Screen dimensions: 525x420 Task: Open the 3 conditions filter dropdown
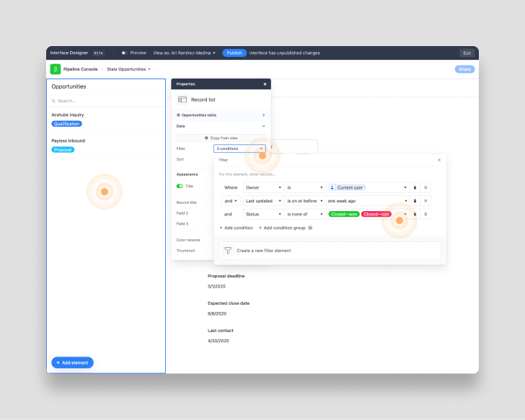(239, 148)
